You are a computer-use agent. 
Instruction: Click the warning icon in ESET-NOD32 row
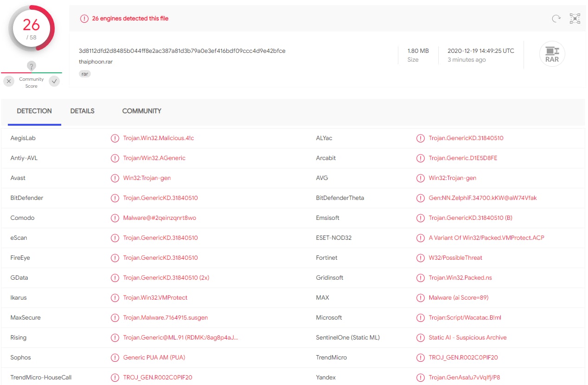[x=420, y=238]
